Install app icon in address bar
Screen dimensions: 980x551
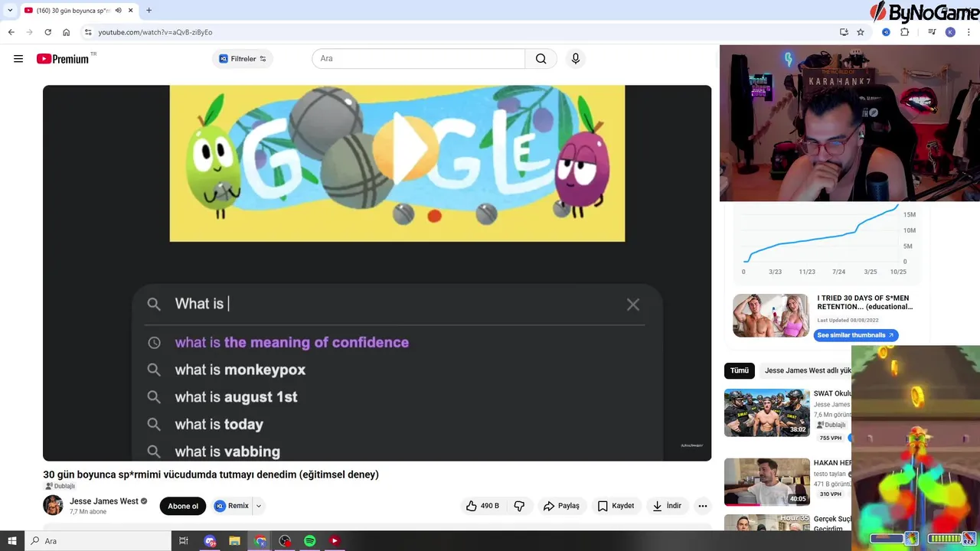click(844, 32)
